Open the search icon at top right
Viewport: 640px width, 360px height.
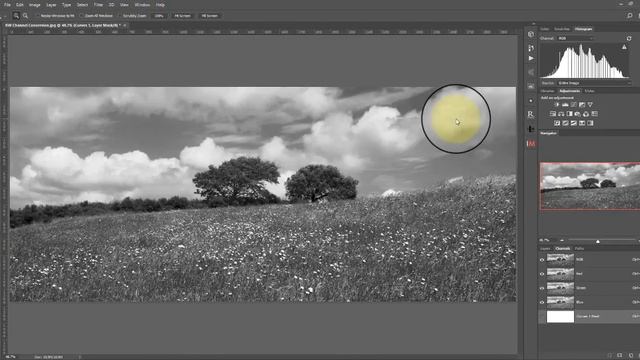click(629, 16)
